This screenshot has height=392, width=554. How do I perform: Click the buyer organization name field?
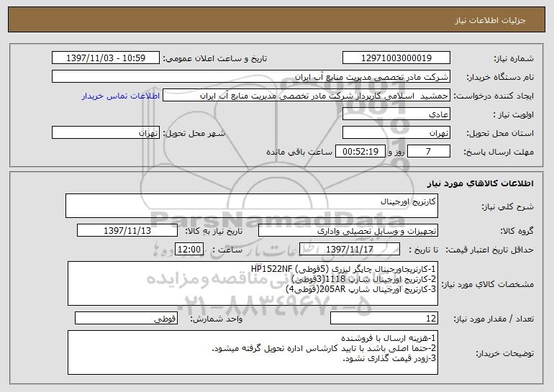point(251,77)
